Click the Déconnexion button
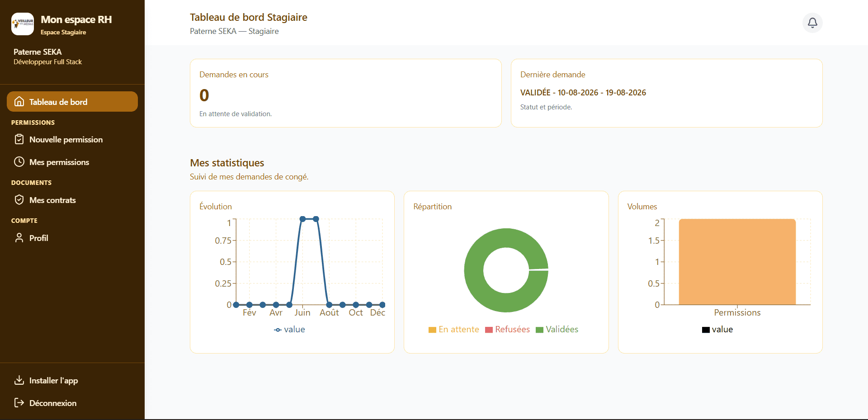This screenshot has width=868, height=420. coord(72,403)
